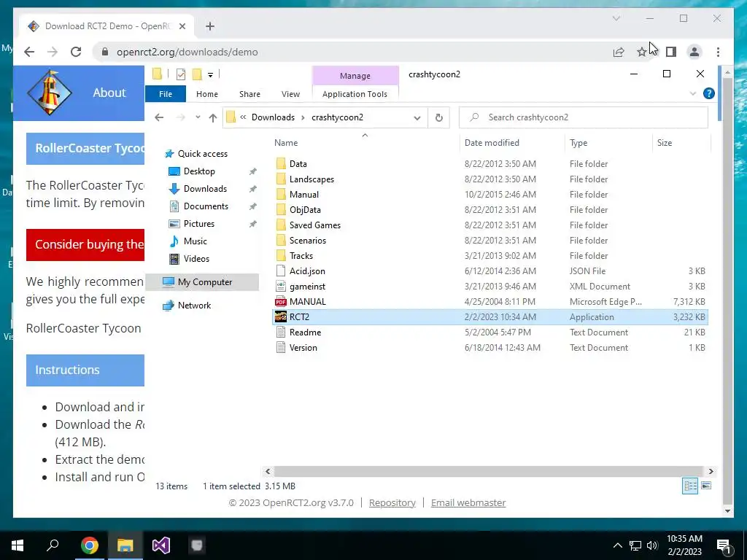
Task: Click the Chrome back arrow button
Action: coord(29,52)
